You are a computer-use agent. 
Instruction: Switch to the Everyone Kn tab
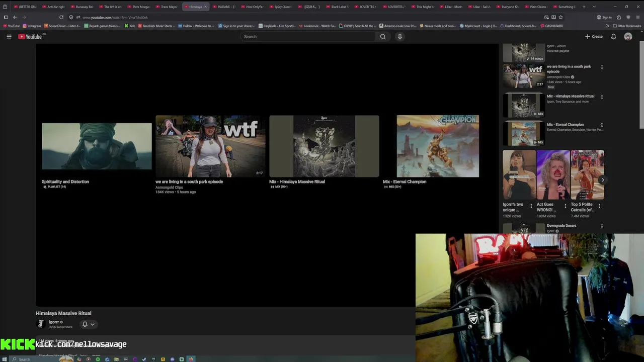(x=508, y=7)
